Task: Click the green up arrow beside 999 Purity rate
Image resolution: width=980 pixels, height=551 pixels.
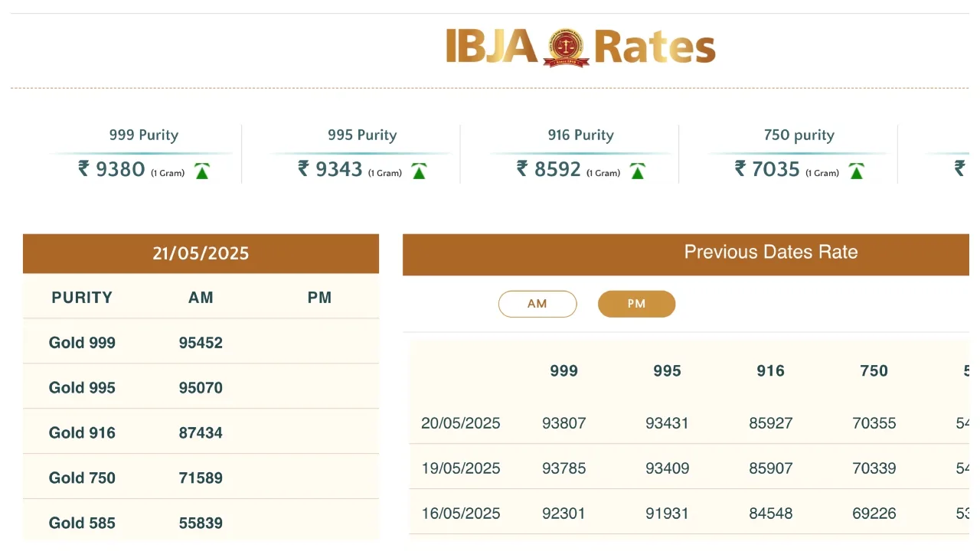Action: [x=201, y=171]
